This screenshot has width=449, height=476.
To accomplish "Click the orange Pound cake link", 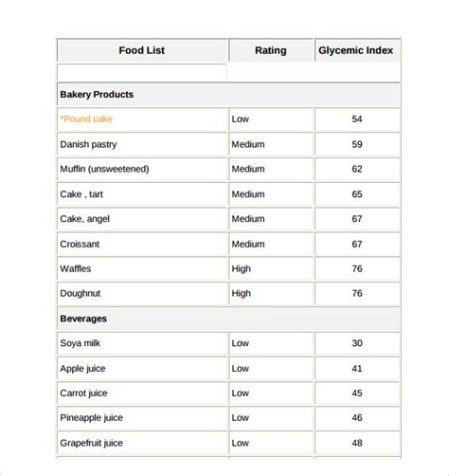I will 86,119.
